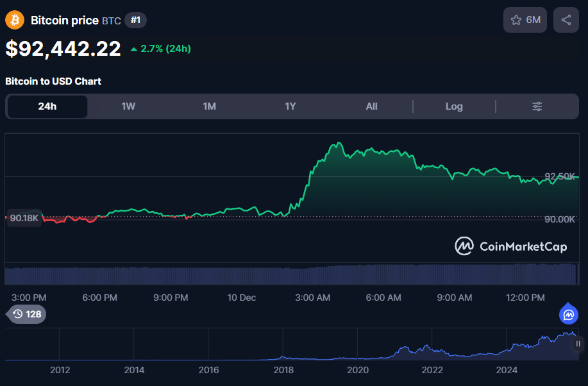Open chart settings sliders icon
The width and height of the screenshot is (588, 386).
pos(537,106)
